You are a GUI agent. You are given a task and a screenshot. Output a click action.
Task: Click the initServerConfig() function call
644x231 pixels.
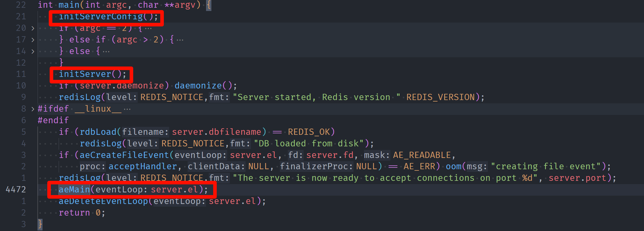pos(108,17)
